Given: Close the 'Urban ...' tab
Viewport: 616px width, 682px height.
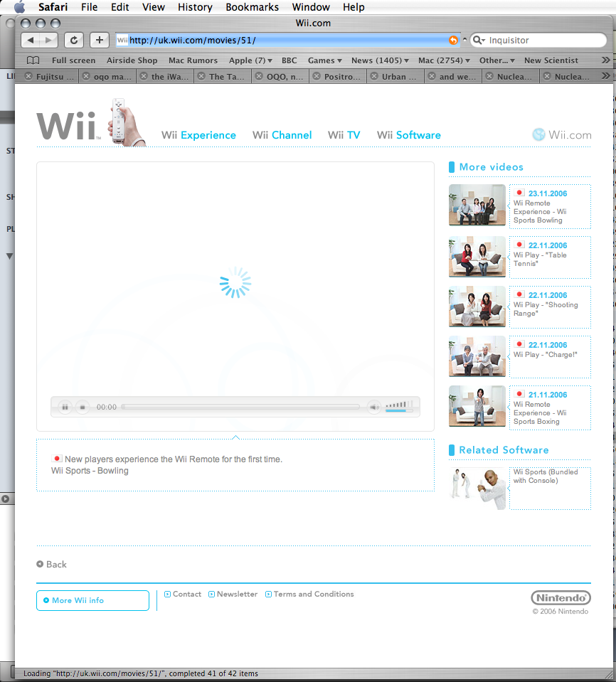Looking at the screenshot, I should click(374, 76).
